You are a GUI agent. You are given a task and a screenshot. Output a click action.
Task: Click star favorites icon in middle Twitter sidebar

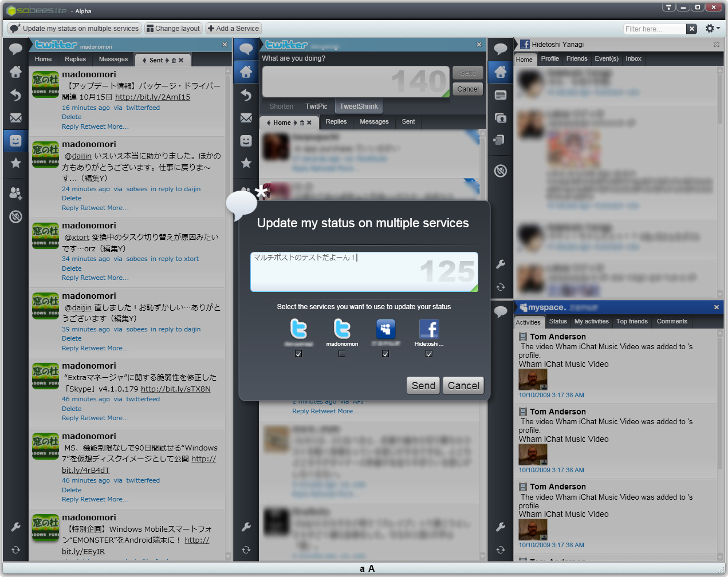point(246,163)
